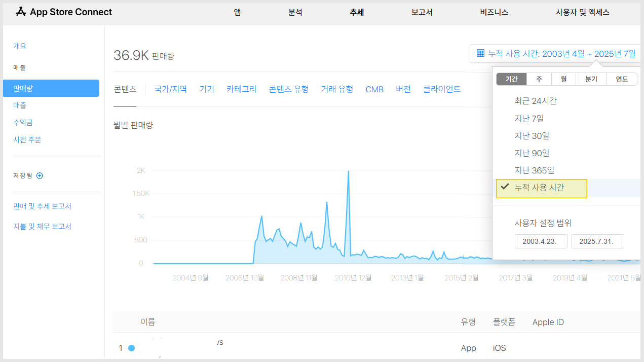Open the 사용자 및 액세스 menu
This screenshot has height=362, width=644.
click(x=582, y=12)
